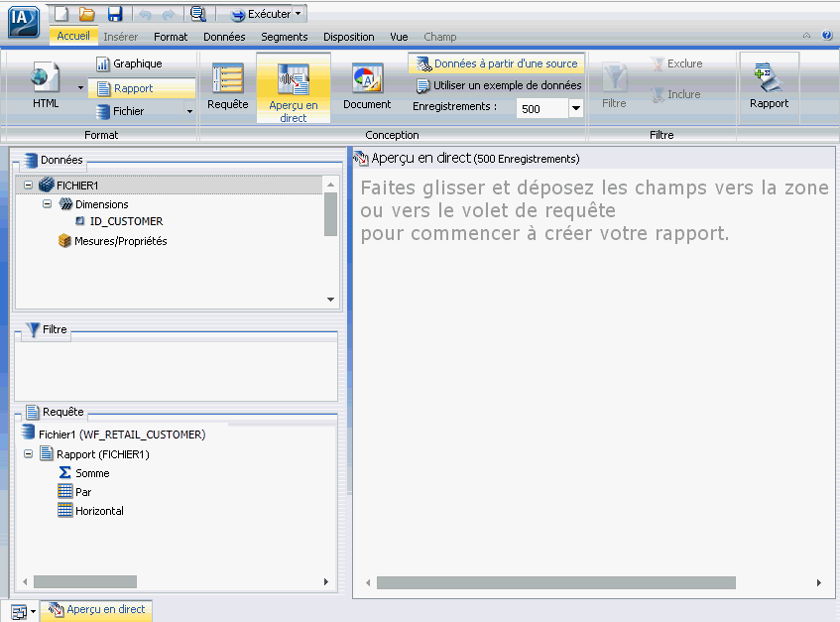Switch to Document design view
The width and height of the screenshot is (840, 622).
[367, 86]
